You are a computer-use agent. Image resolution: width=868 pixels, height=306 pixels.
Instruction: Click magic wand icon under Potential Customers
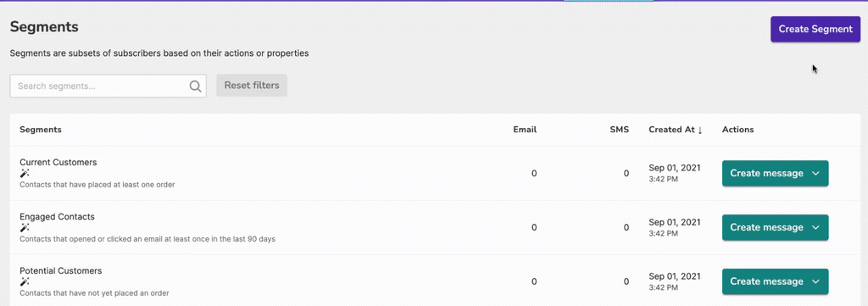point(25,281)
